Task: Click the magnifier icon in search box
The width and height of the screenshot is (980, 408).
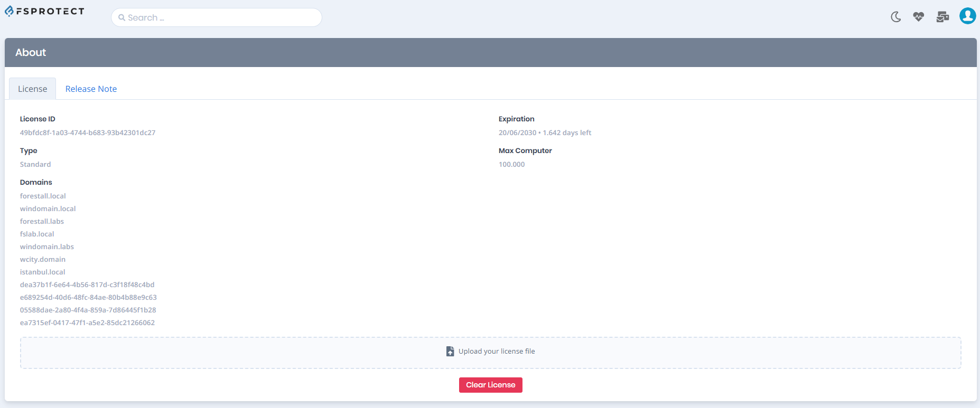Action: 122,17
